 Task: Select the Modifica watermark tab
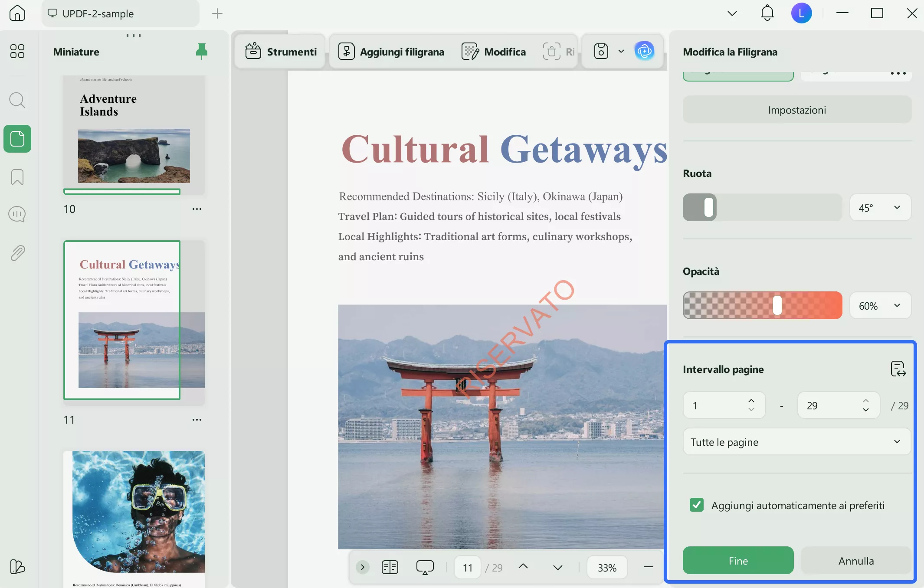click(494, 52)
